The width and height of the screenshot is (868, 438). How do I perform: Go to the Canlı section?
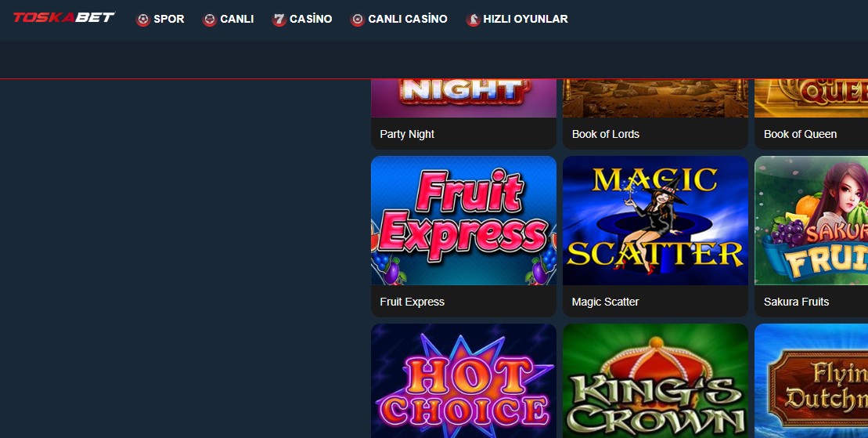[x=237, y=19]
